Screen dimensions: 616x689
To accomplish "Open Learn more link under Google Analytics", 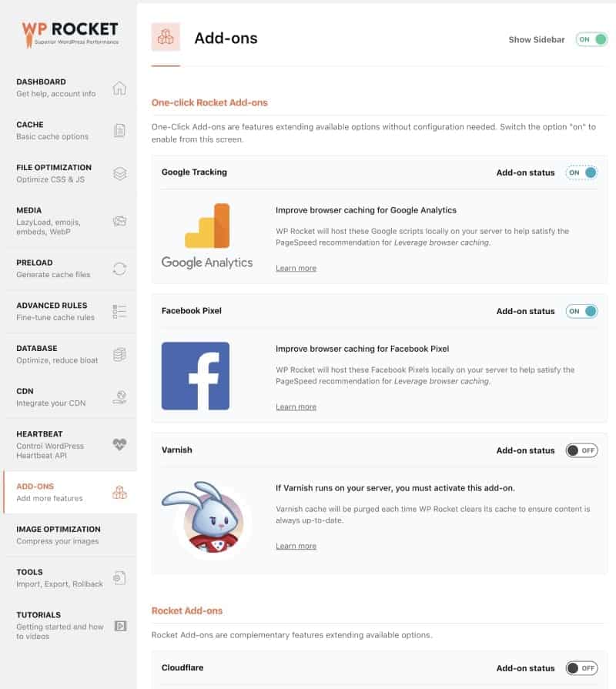I will pyautogui.click(x=296, y=268).
